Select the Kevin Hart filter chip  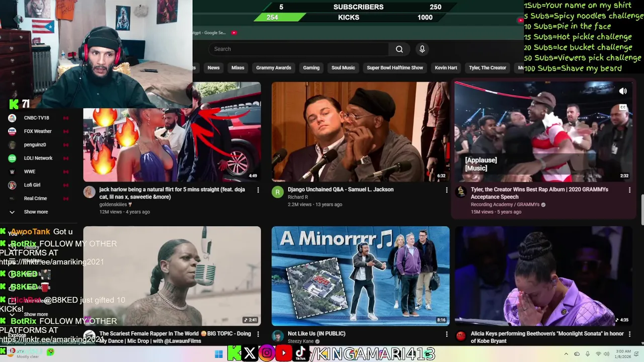[x=446, y=67]
